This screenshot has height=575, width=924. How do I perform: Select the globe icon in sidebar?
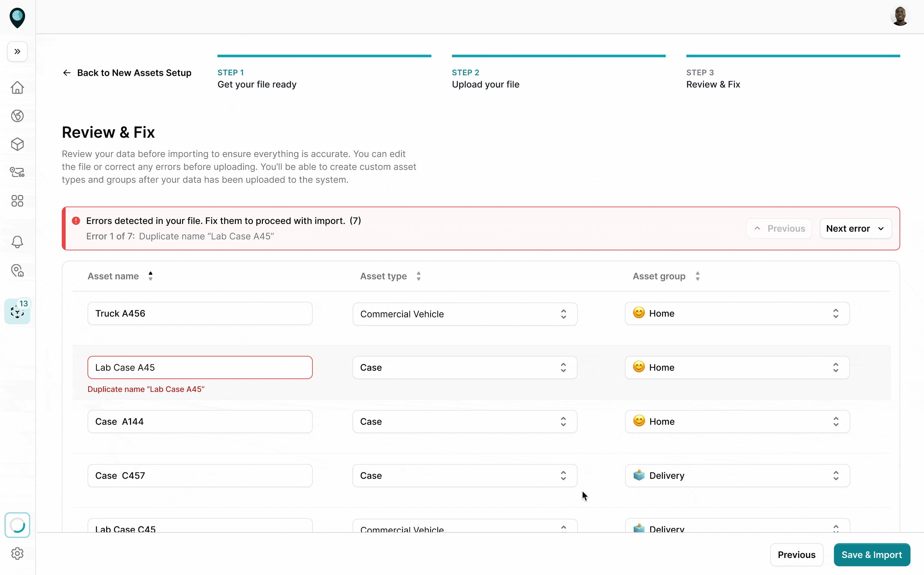coord(17,116)
